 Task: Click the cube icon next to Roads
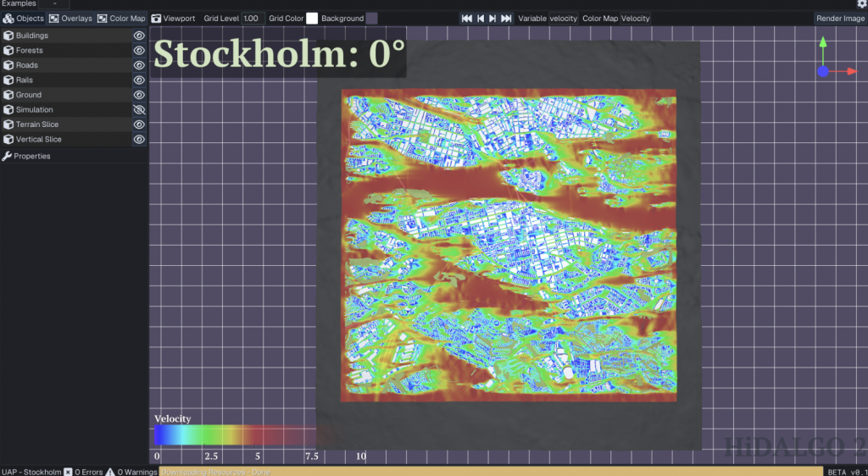coord(8,65)
